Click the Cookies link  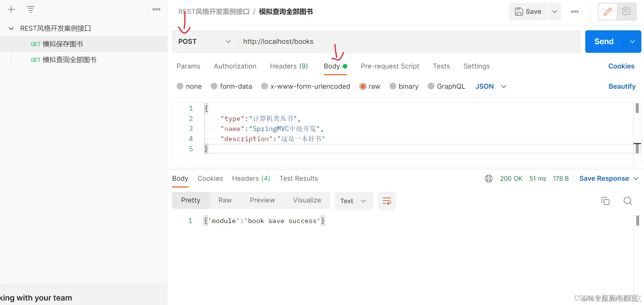coord(621,66)
